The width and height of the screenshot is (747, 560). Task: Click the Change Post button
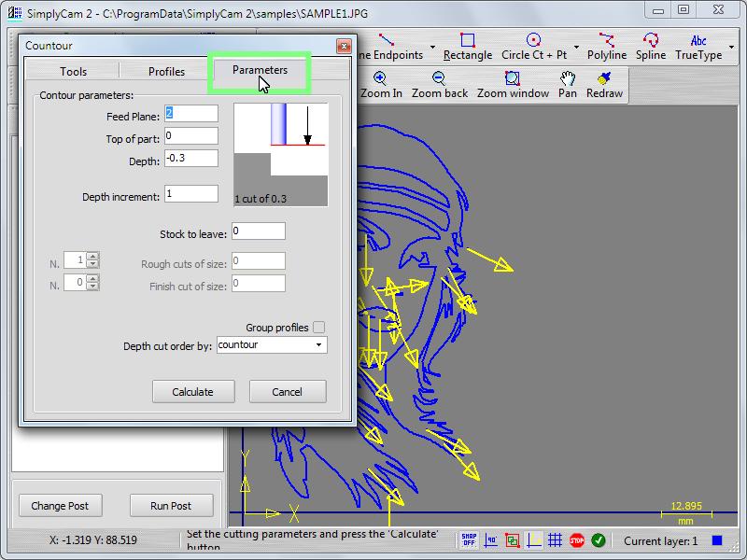tap(60, 506)
